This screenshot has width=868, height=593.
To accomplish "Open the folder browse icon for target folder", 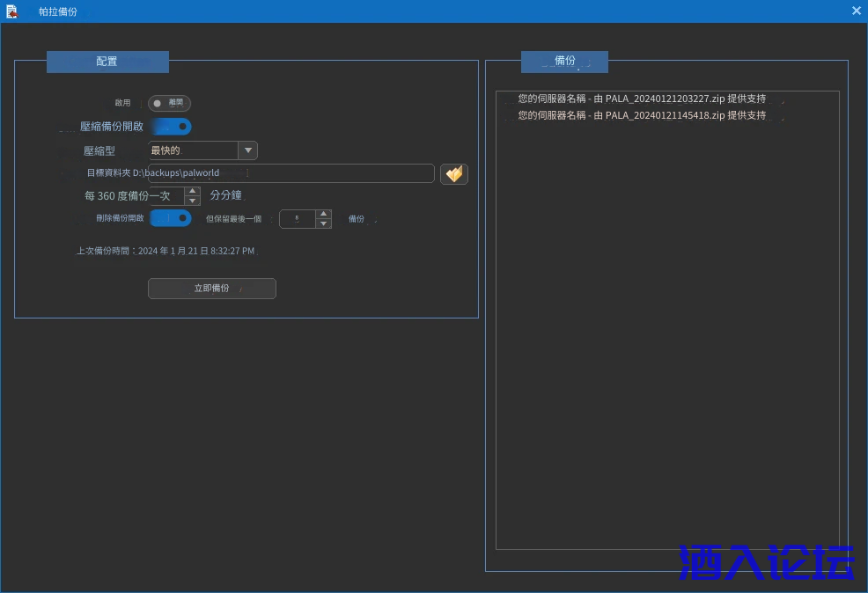I will pyautogui.click(x=453, y=174).
